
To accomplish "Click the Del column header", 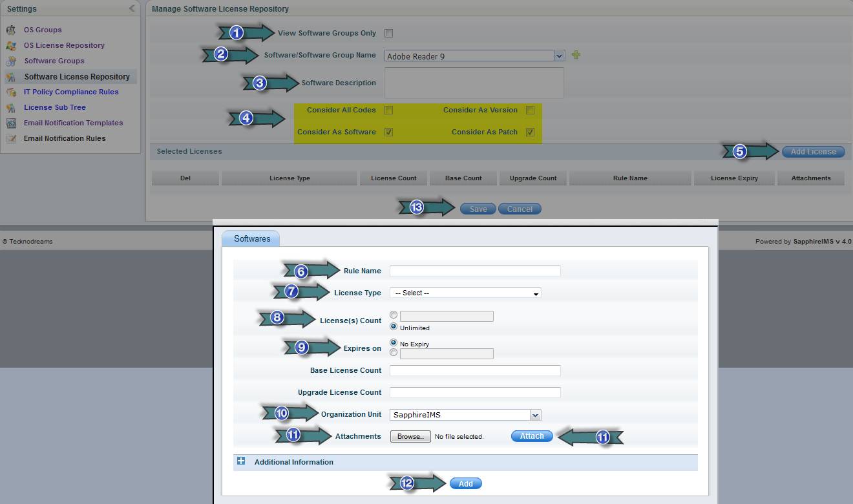I will (185, 178).
